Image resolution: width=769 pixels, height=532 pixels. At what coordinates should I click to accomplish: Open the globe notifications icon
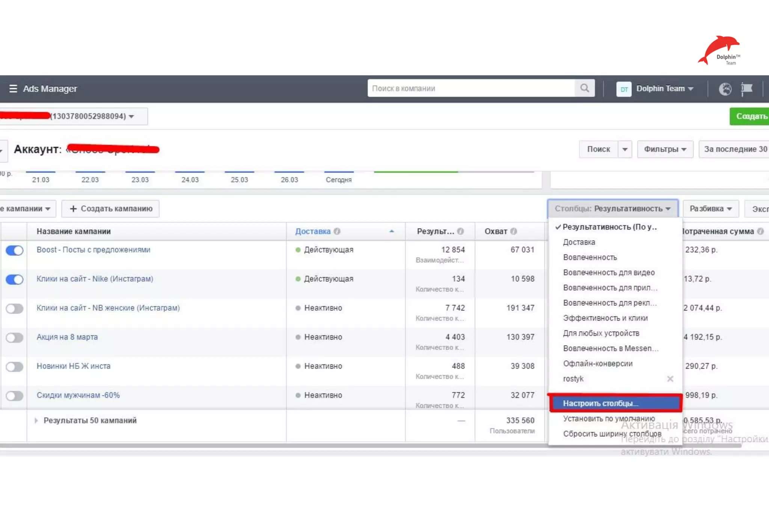point(725,89)
